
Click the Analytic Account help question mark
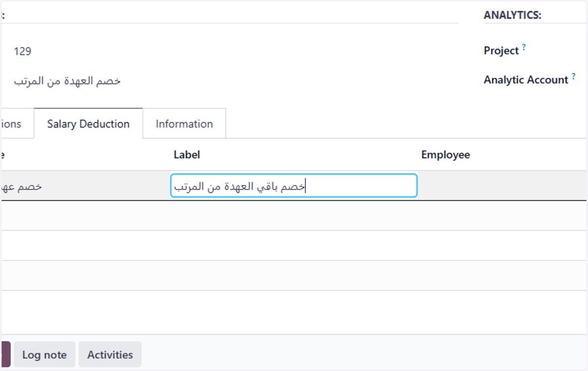(x=573, y=77)
